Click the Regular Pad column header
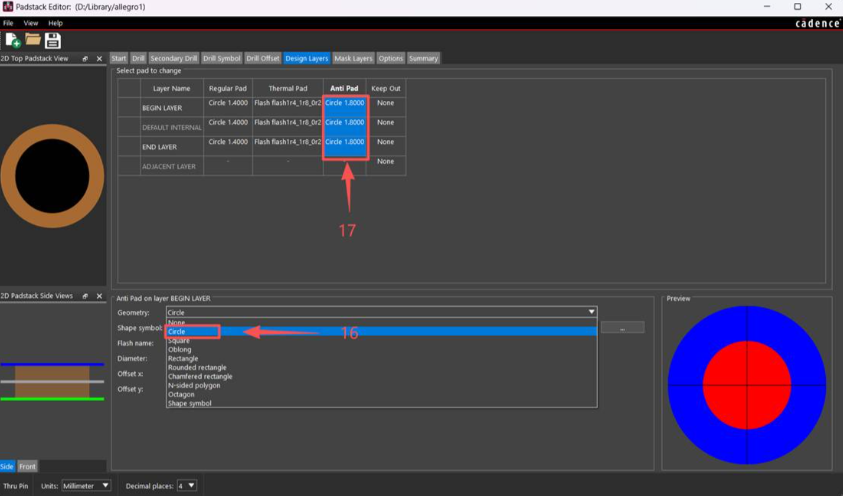The image size is (843, 496). (x=228, y=88)
